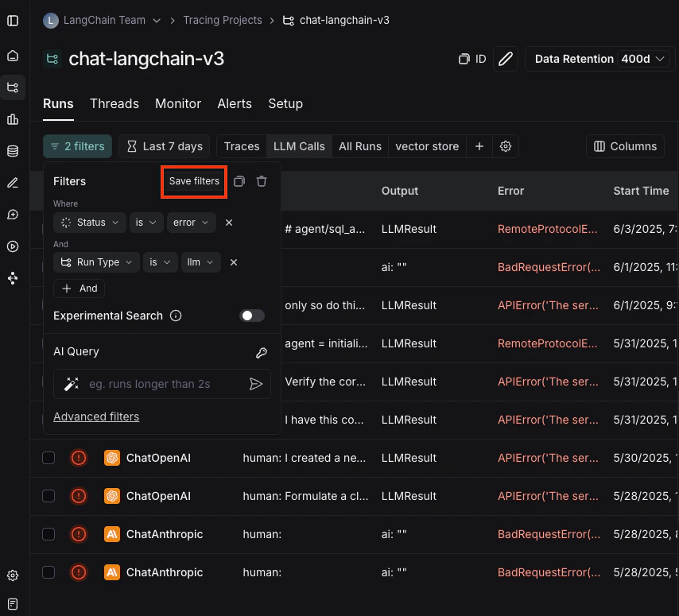This screenshot has width=679, height=616.
Task: Remove the Status filter condition
Action: [x=229, y=223]
